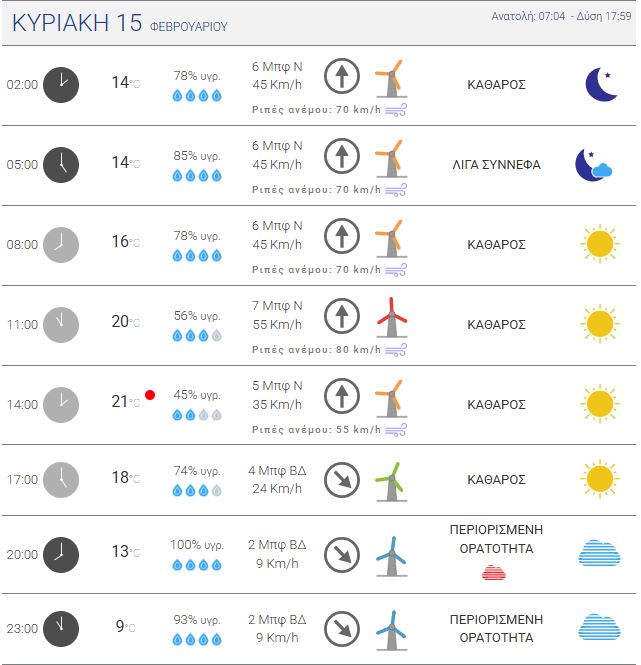The width and height of the screenshot is (641, 665).
Task: Click the dark clock icon for 02:00
Action: coord(61,84)
